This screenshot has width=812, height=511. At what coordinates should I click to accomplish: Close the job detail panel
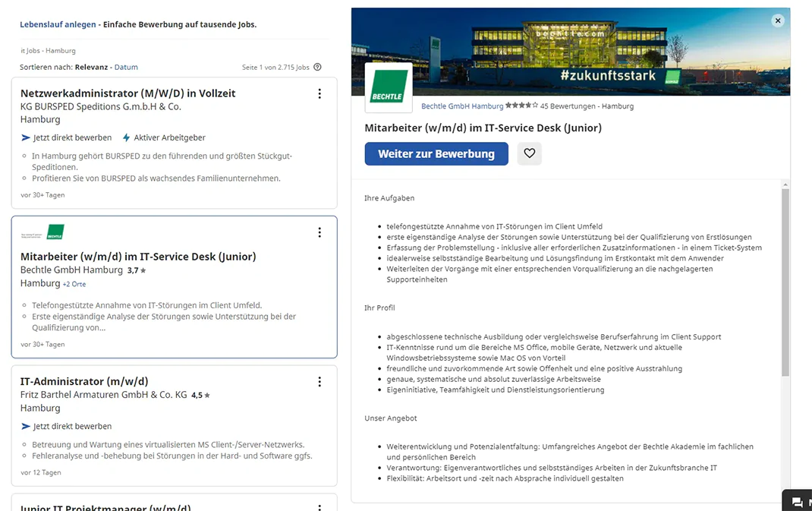click(778, 21)
